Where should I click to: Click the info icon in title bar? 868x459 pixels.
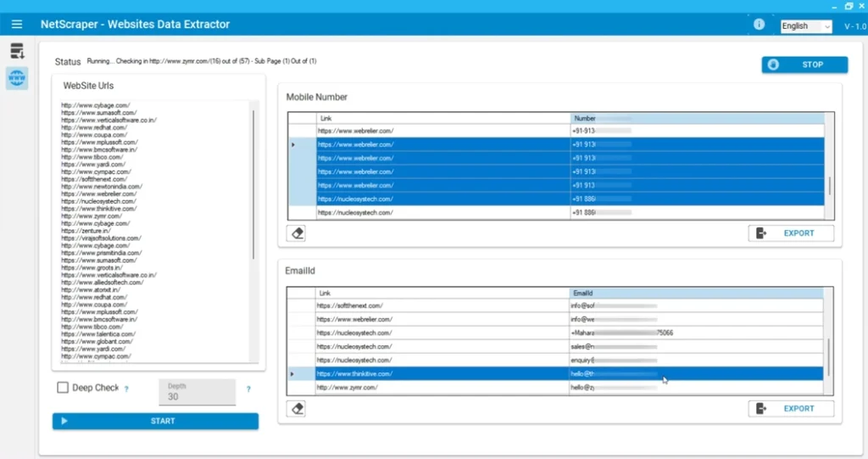pos(759,25)
